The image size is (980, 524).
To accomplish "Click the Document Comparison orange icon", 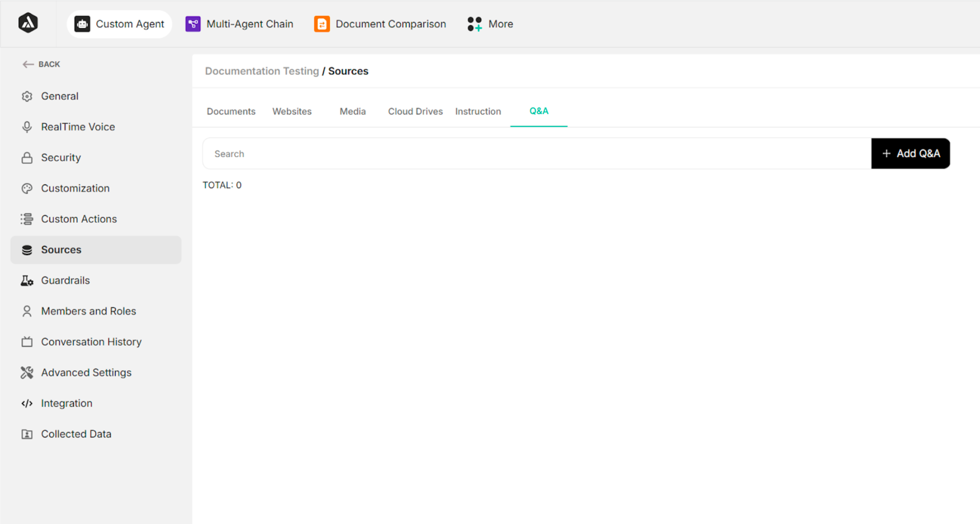I will 322,24.
